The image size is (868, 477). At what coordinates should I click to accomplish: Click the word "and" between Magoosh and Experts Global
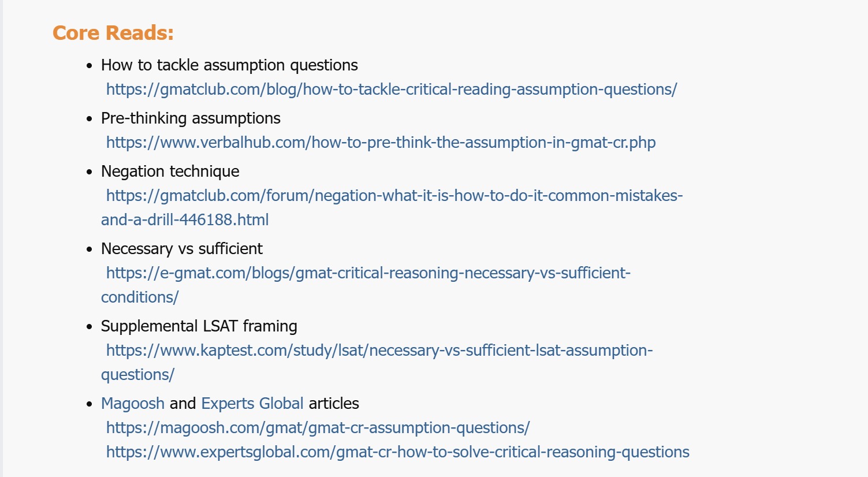click(x=182, y=404)
